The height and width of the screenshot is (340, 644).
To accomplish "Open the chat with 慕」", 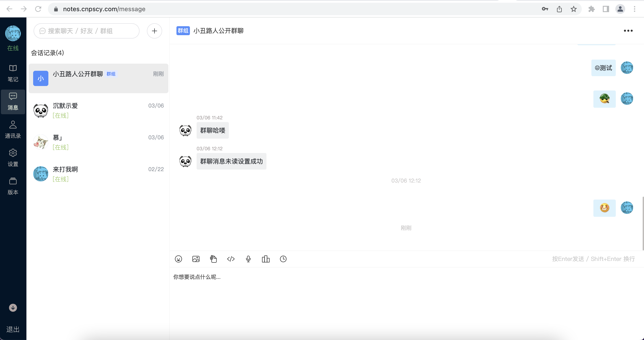I will (99, 142).
